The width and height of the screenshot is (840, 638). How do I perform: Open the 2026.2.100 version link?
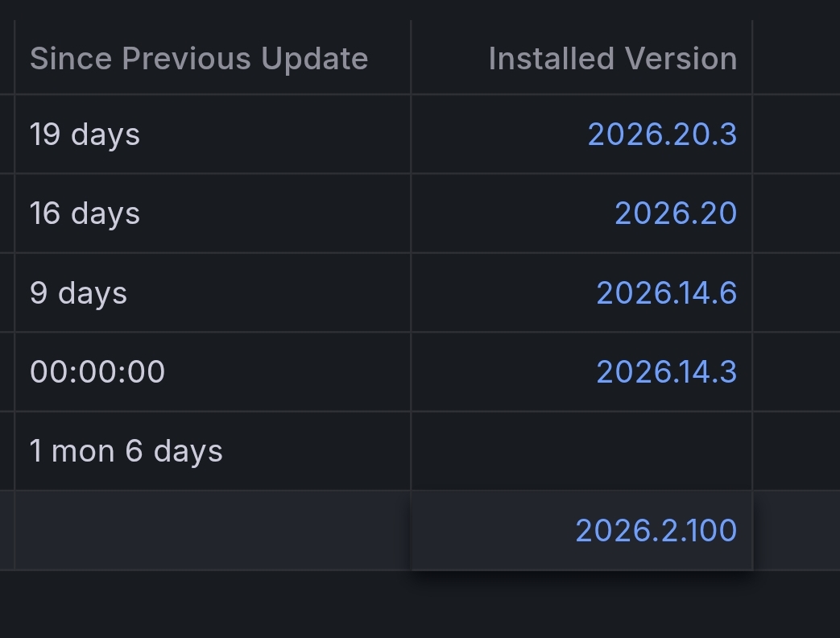[656, 530]
